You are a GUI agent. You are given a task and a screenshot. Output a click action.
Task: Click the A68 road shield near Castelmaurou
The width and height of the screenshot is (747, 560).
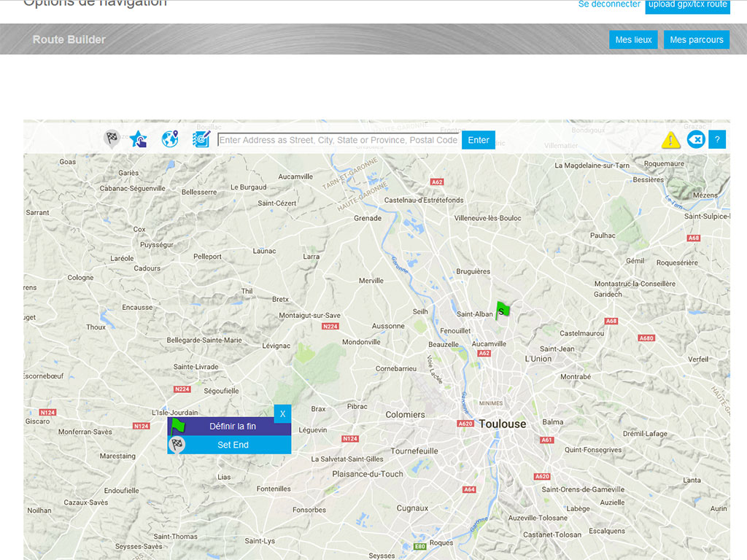[611, 321]
